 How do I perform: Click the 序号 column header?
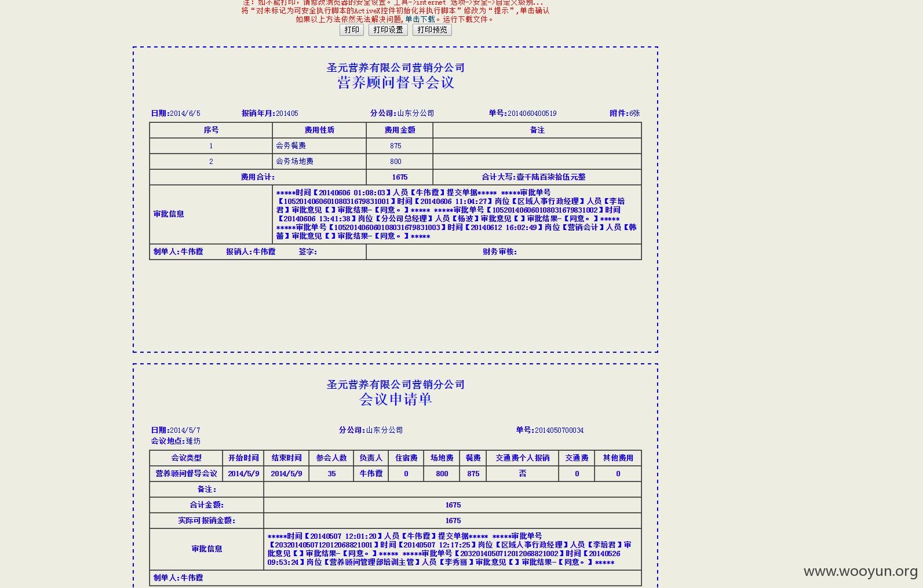(x=211, y=130)
